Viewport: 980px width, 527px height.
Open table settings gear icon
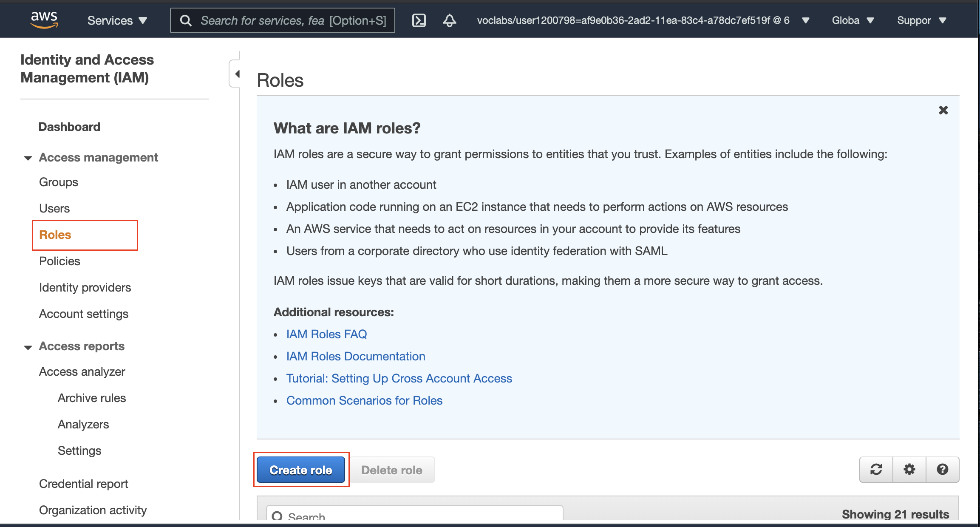909,469
